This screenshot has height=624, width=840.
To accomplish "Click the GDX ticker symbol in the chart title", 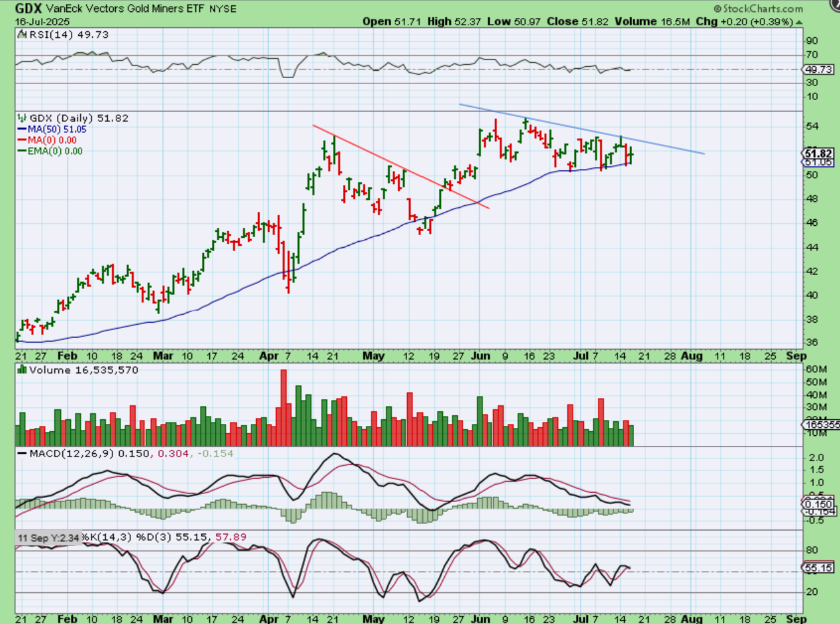I will (30, 9).
